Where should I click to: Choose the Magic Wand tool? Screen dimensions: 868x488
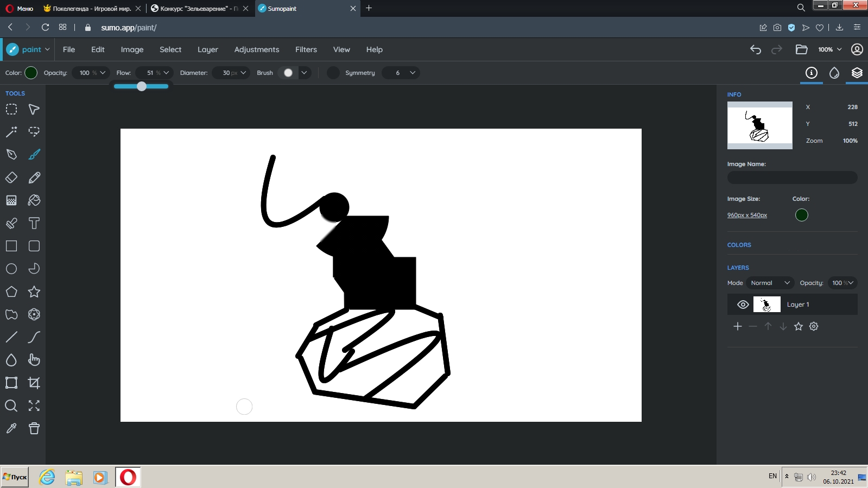coord(11,132)
